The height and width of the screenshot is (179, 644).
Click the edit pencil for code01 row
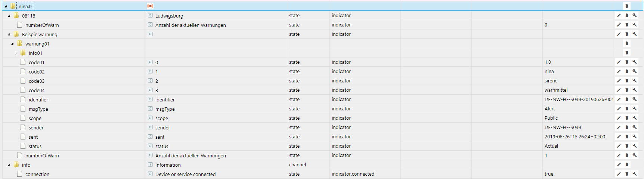pos(619,62)
